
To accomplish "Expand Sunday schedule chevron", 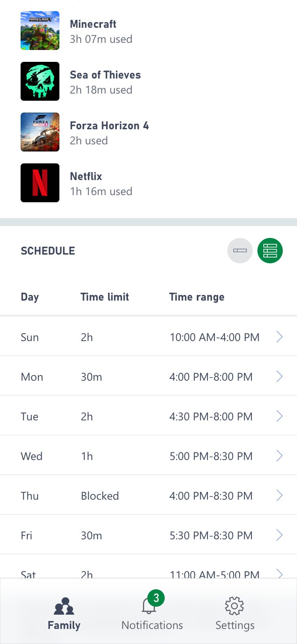I will click(x=279, y=337).
